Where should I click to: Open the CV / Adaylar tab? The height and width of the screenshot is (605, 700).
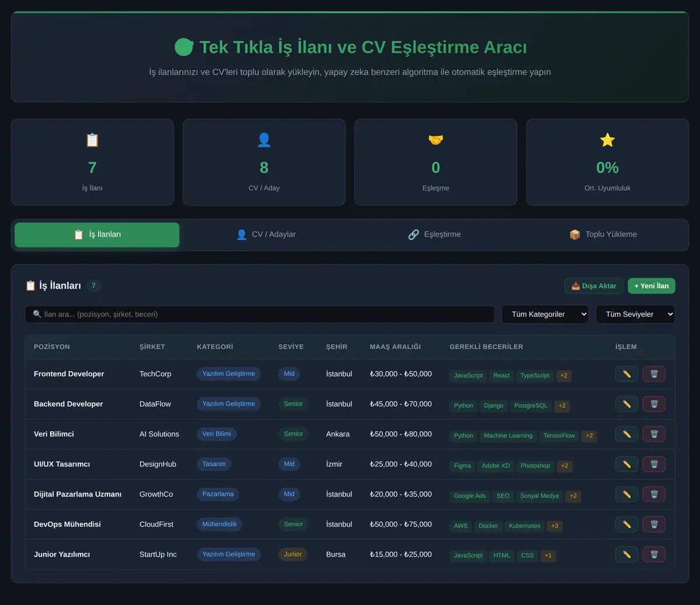pyautogui.click(x=265, y=235)
